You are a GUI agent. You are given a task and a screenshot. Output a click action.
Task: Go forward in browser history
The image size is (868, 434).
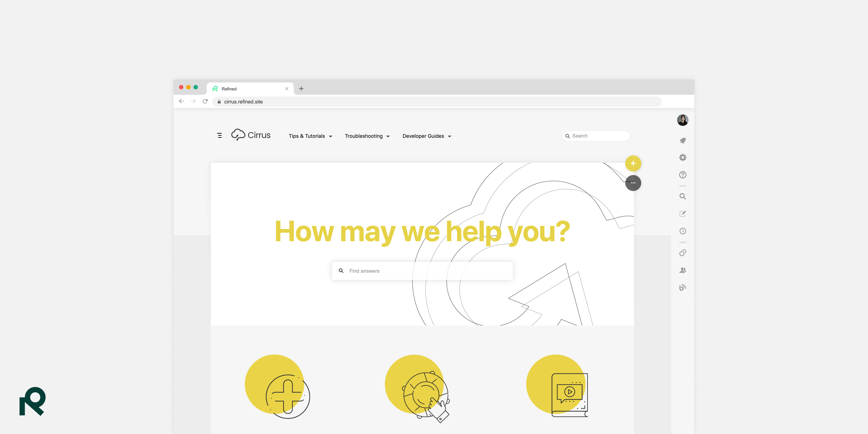[193, 101]
